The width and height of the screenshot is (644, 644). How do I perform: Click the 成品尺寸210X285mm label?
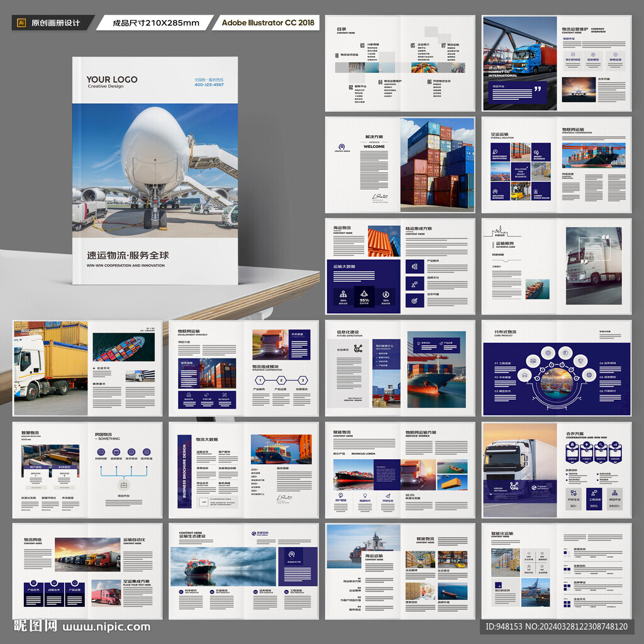pos(156,23)
